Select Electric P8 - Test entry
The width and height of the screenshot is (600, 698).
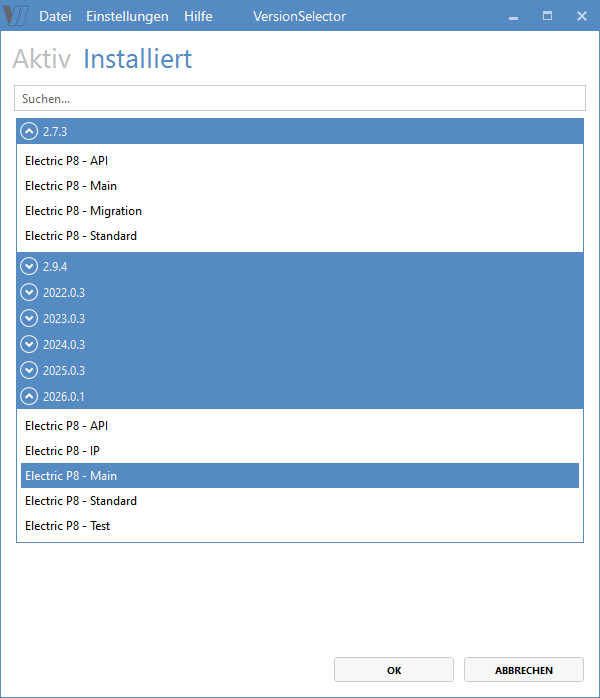68,526
